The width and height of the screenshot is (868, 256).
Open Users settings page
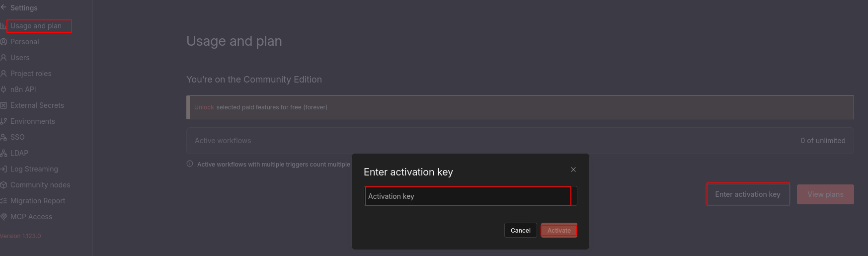coord(20,58)
